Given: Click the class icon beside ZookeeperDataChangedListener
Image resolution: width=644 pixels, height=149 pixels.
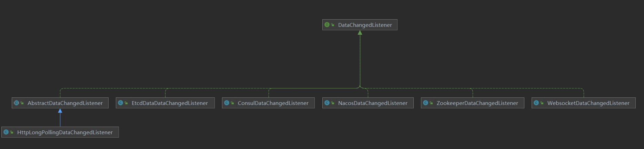Looking at the screenshot, I should 425,103.
